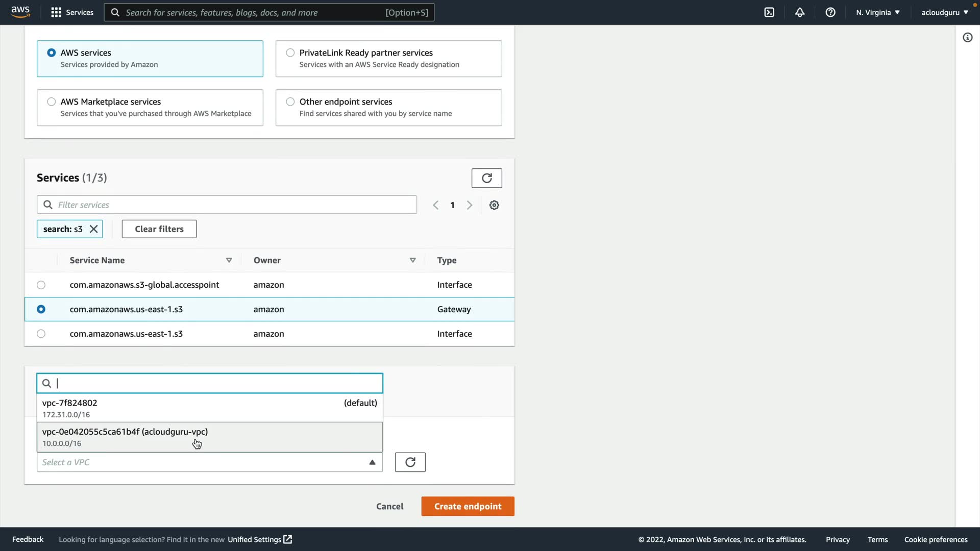Select the s3-global.accesspoint service radio

[41, 285]
